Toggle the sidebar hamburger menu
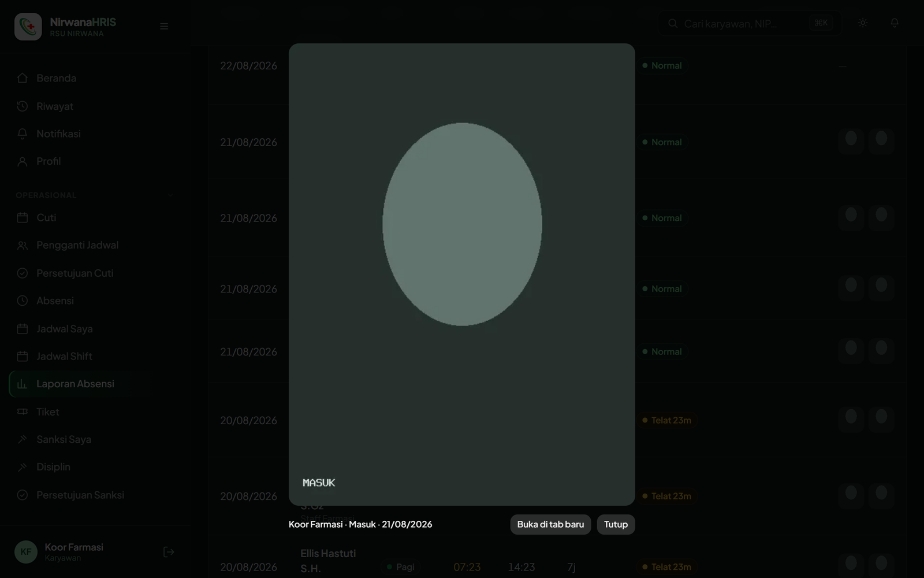The image size is (924, 578). (164, 26)
